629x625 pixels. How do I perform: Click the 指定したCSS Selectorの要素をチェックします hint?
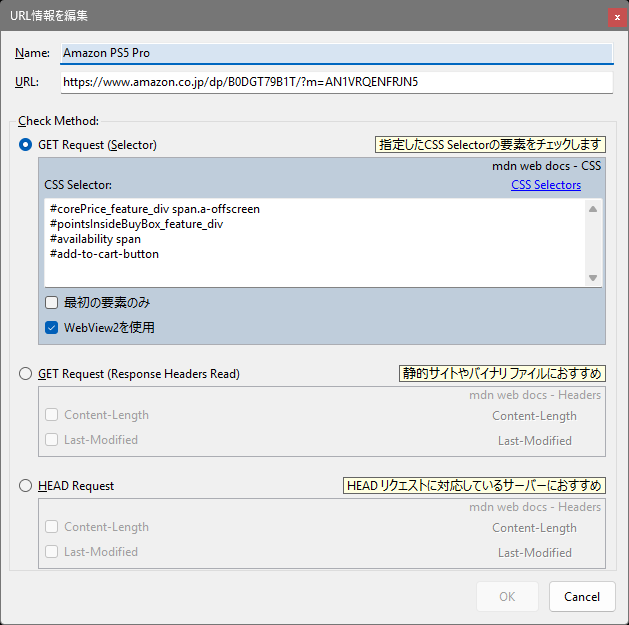(490, 144)
